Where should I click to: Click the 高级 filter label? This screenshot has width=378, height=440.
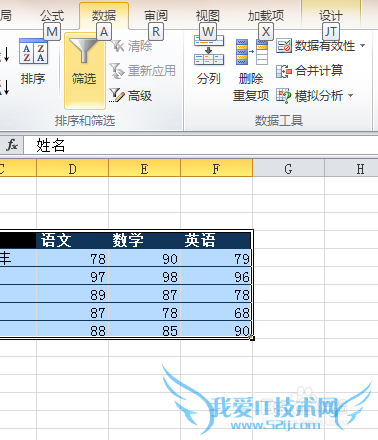pyautogui.click(x=140, y=96)
